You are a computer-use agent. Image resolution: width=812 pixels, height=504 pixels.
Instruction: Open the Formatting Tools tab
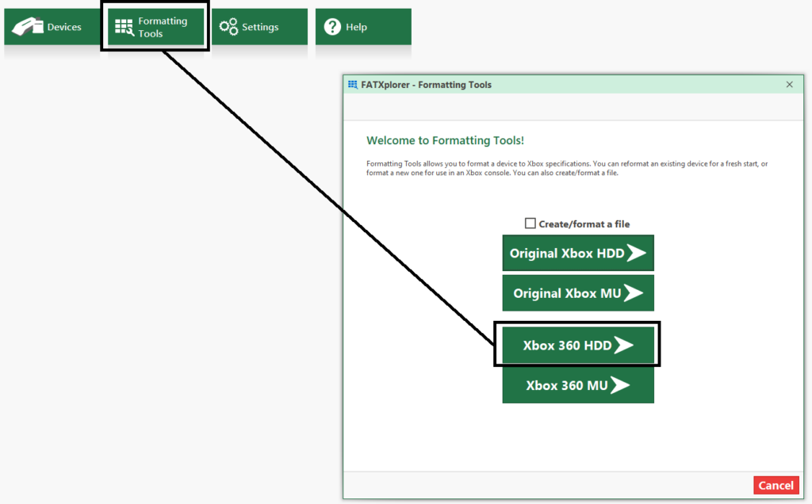pos(155,26)
